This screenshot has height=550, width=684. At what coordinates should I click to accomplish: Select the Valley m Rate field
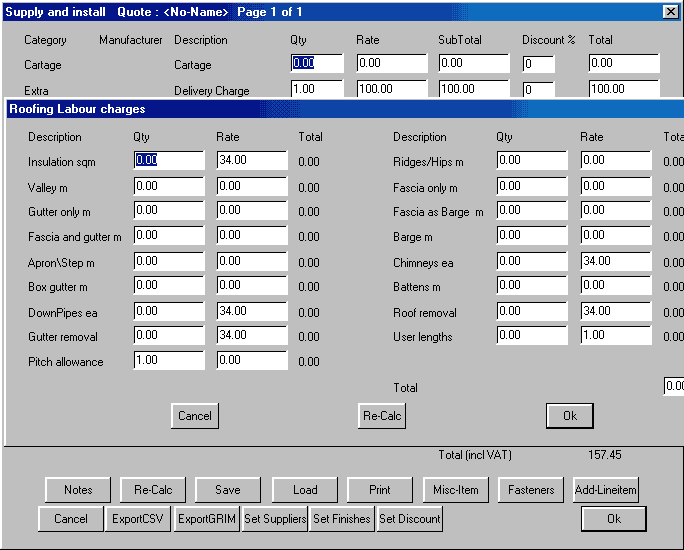coord(252,186)
